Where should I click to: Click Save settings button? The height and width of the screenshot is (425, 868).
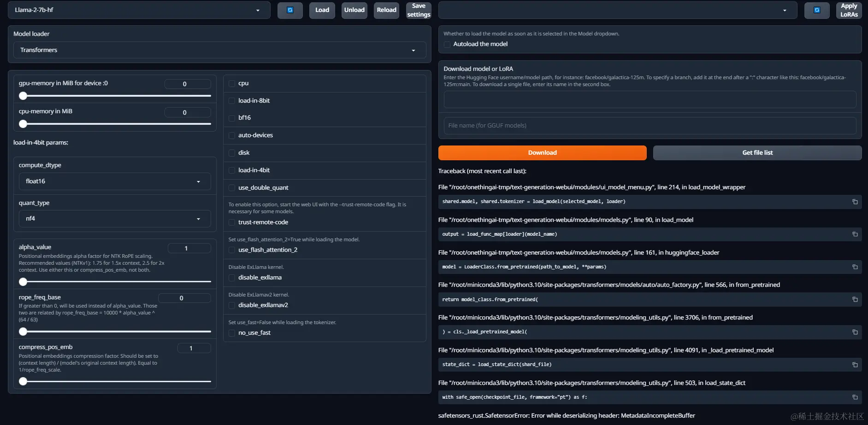(x=419, y=10)
